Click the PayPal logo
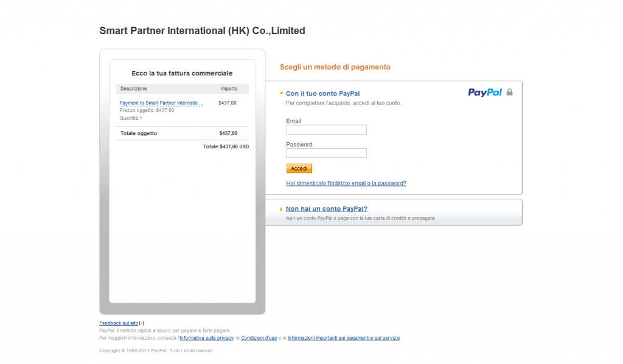The image size is (623, 364). point(485,92)
